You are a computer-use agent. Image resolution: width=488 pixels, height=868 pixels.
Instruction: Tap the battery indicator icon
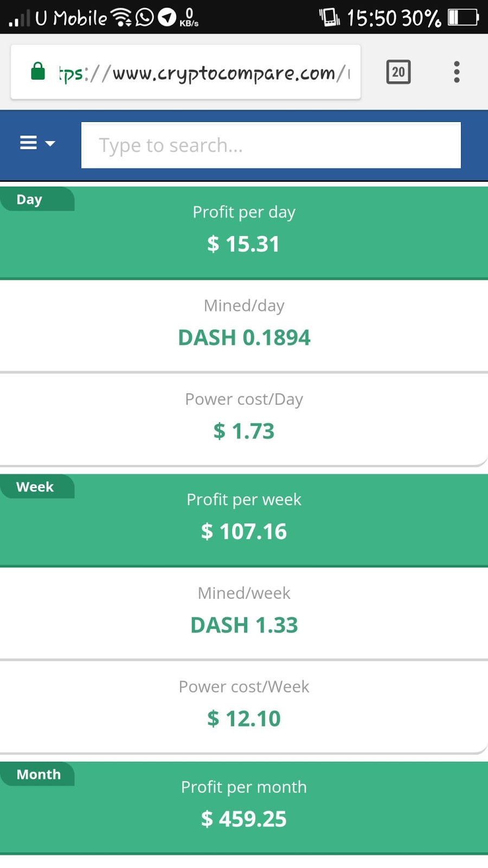point(463,18)
